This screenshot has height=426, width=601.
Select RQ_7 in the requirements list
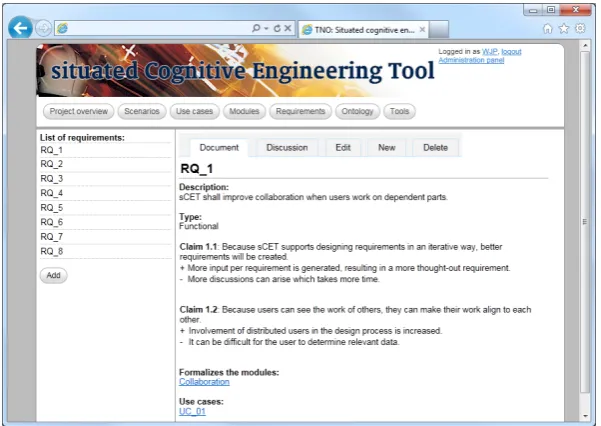(105, 237)
